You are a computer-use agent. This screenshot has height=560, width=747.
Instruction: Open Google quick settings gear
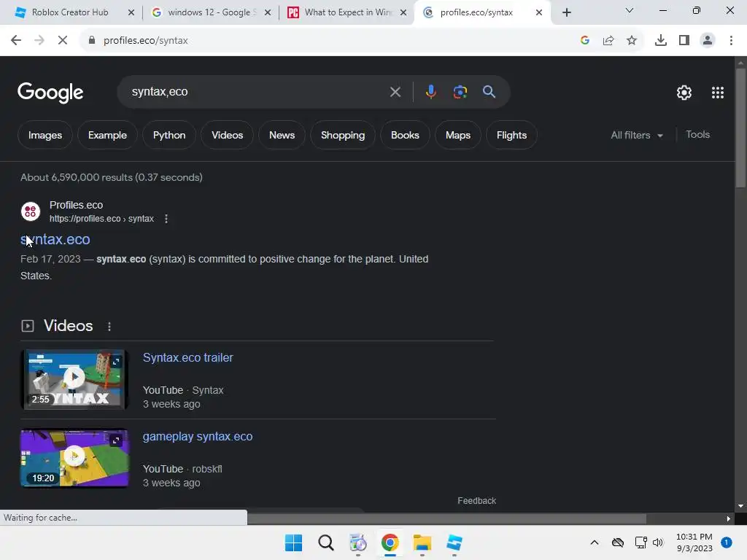684,93
